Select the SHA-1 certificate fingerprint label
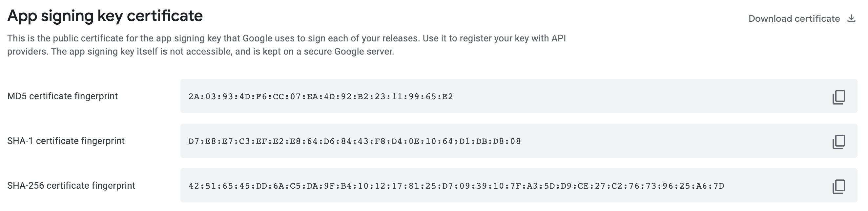 pos(66,141)
